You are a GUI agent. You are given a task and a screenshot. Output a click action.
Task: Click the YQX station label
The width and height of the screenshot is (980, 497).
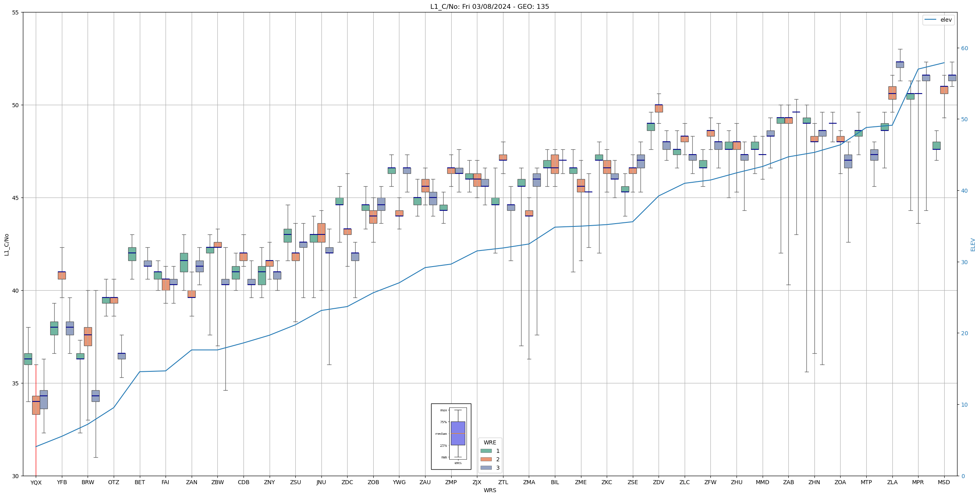(x=36, y=483)
